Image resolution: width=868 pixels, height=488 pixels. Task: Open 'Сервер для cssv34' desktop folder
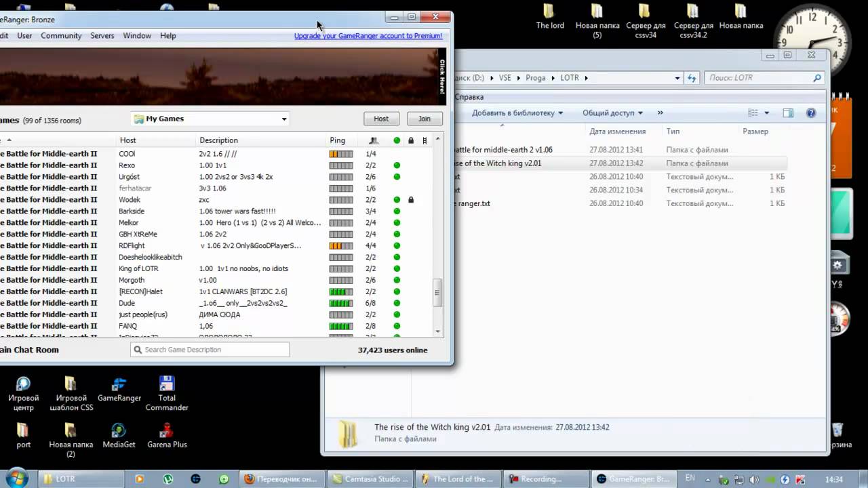[646, 20]
